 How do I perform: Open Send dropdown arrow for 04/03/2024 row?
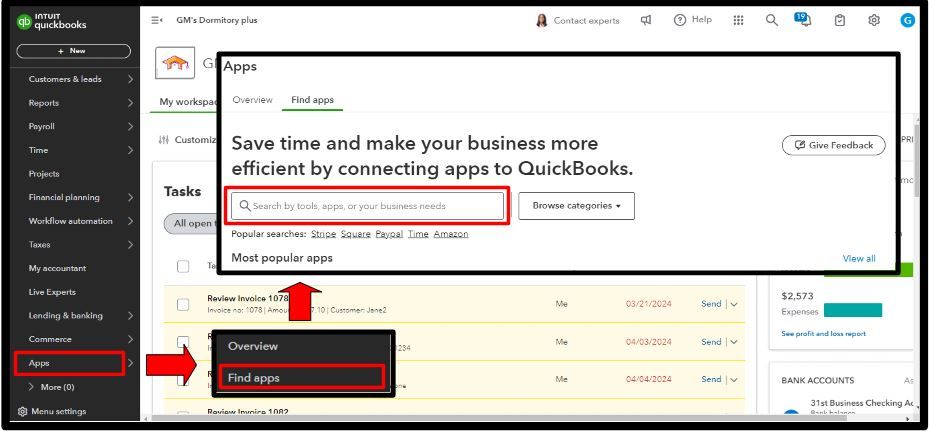click(x=734, y=342)
